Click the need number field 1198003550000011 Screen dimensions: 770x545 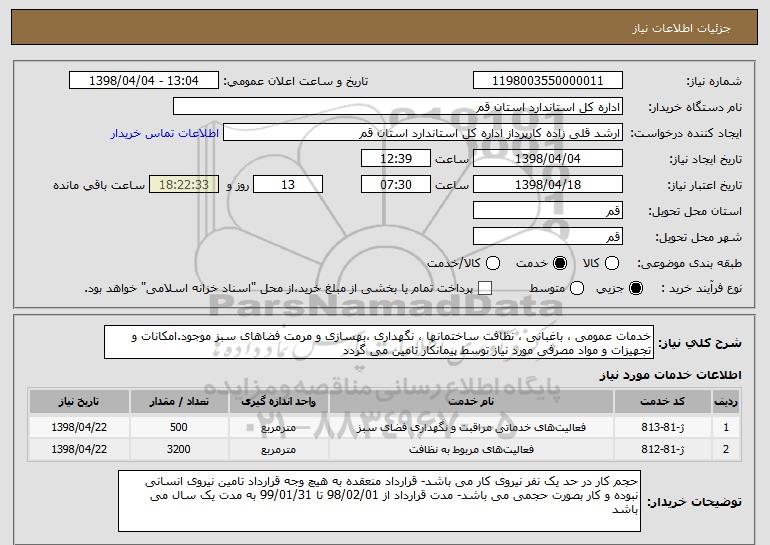548,81
